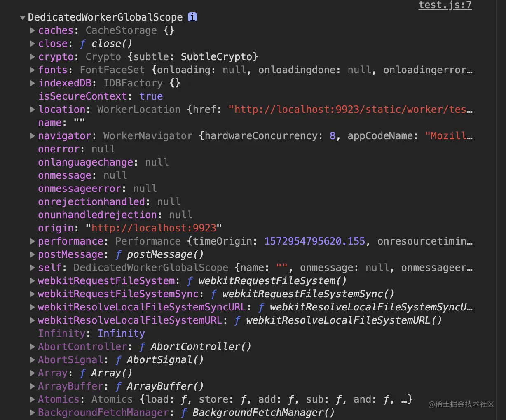The image size is (506, 420).
Task: Expand the Atomics object entry
Action: tap(33, 399)
